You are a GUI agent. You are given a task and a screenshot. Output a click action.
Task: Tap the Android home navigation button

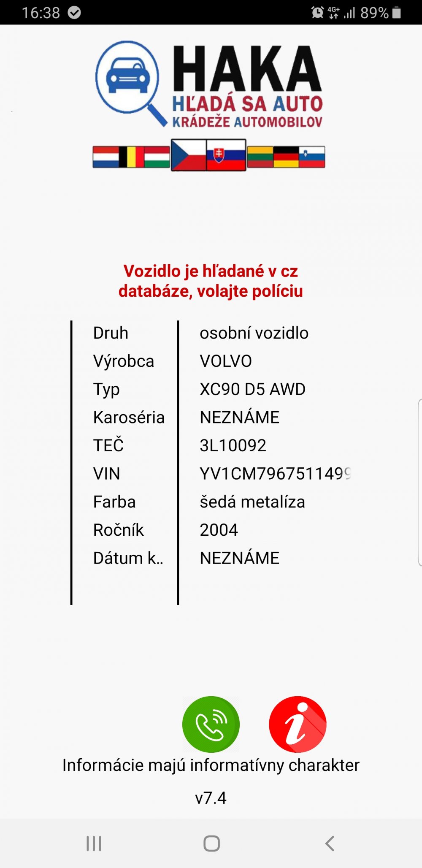click(211, 844)
